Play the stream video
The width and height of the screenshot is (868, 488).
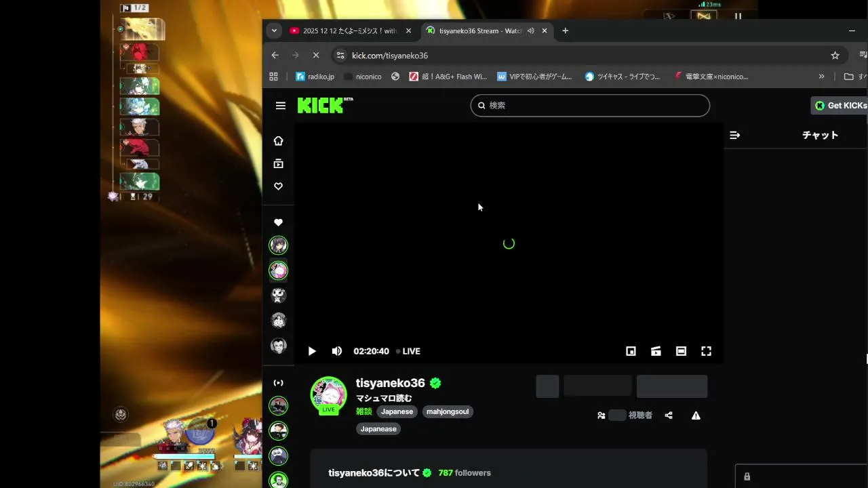312,351
